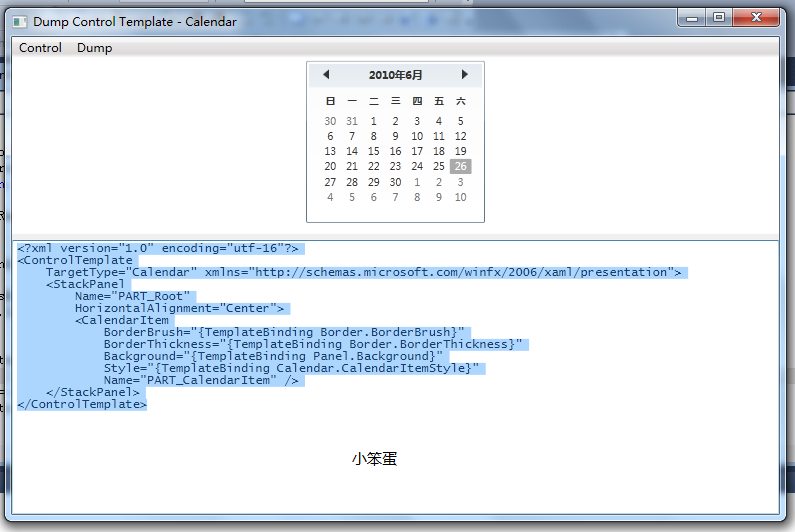Screen dimensions: 795x532
Task: Click the </StackPanel> closing tag
Action: tap(92, 393)
